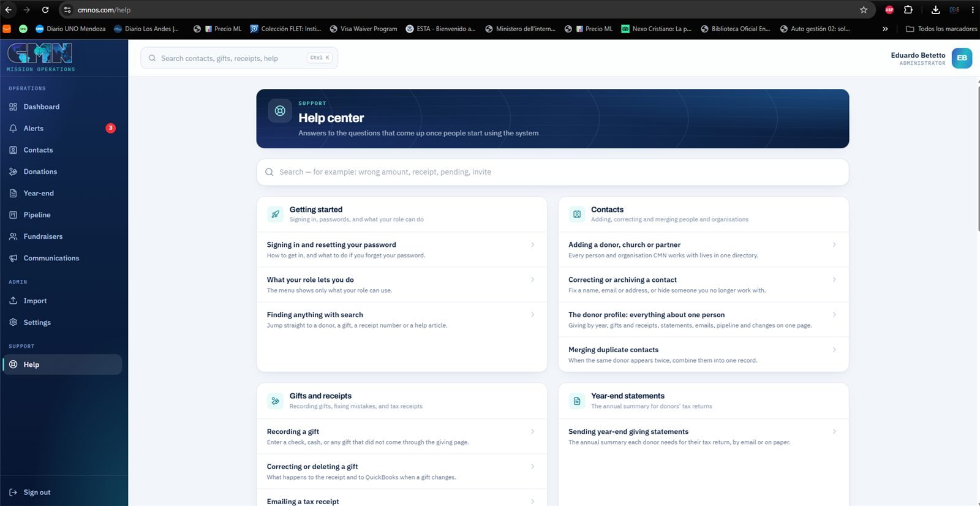The image size is (980, 506).
Task: Click the Help center lifebuoy header icon
Action: (x=280, y=111)
